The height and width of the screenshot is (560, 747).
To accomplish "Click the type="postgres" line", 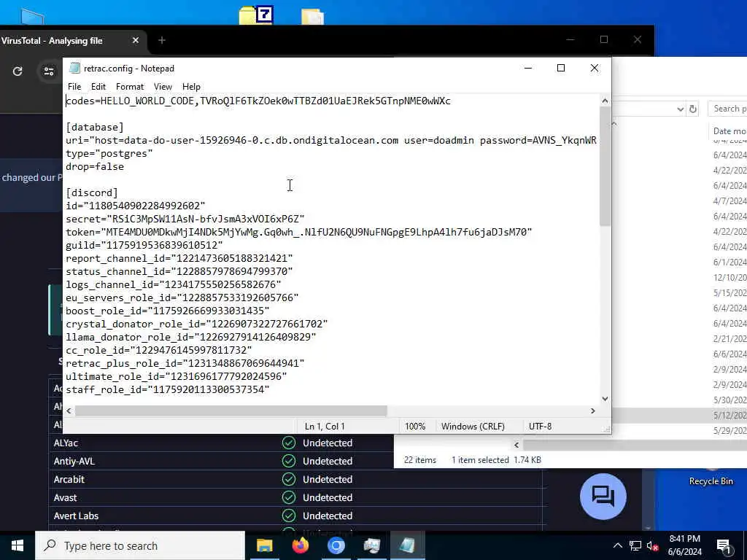I will click(x=109, y=153).
